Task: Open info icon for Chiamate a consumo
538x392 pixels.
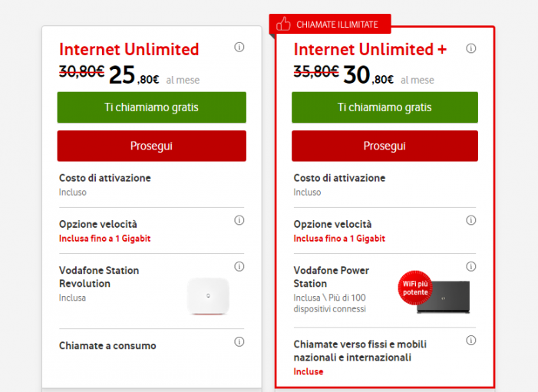Action: (x=239, y=341)
